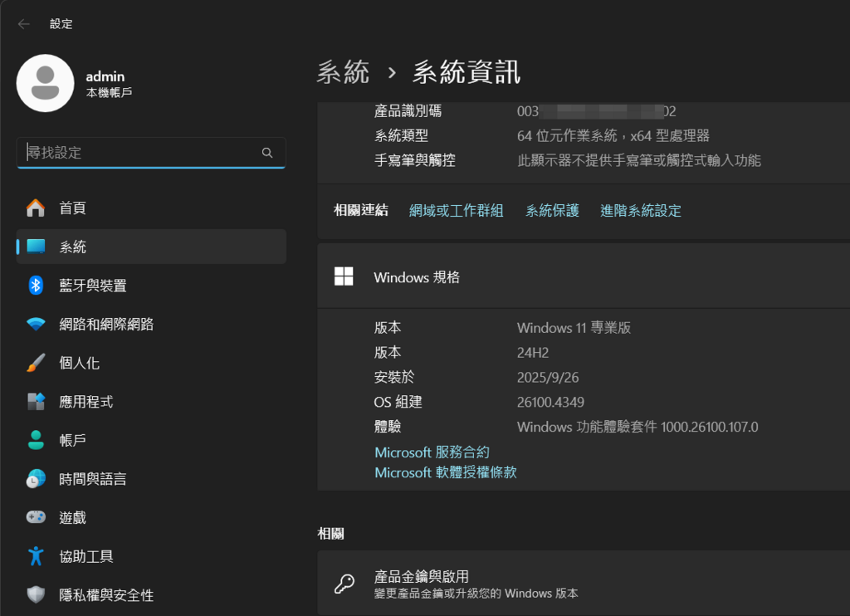Screen dimensions: 850x616
Task: Click the back arrow icon
Action: pos(24,24)
